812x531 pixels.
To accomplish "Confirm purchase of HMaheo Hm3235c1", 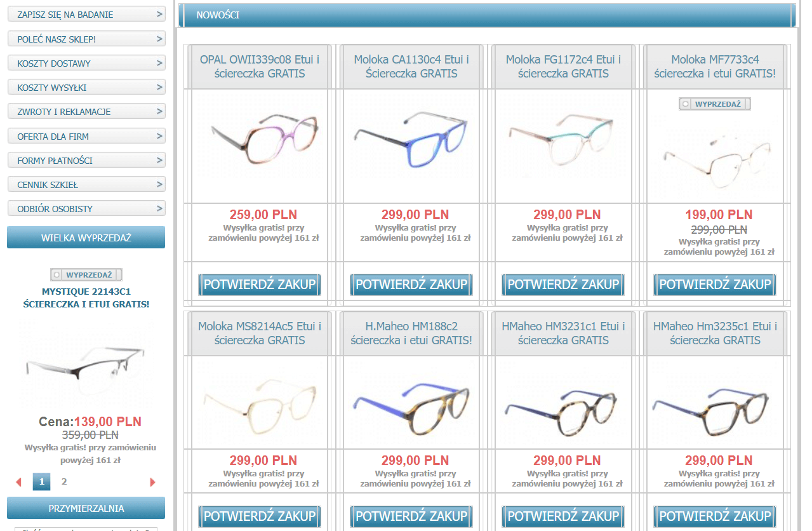I will coord(715,516).
